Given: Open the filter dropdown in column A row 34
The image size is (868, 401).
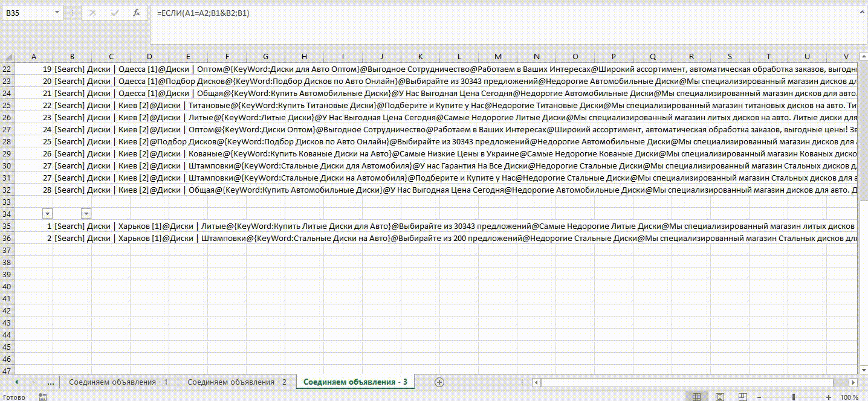Looking at the screenshot, I should (47, 213).
